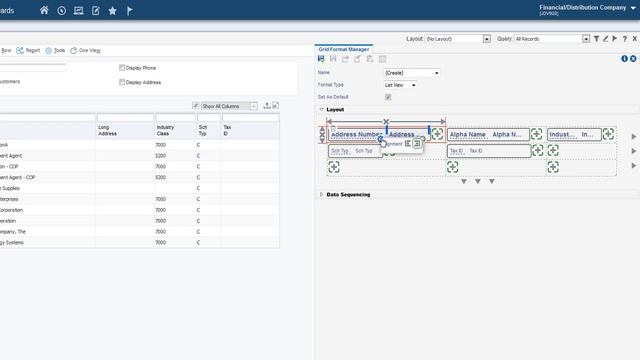Click the customize grid icon left of Show All Columns

point(196,106)
